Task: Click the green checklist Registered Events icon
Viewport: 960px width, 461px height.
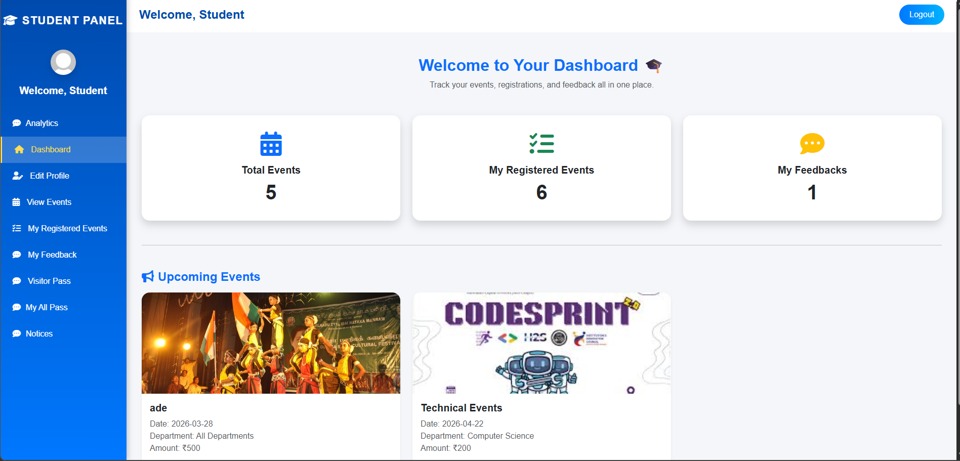Action: (x=541, y=143)
